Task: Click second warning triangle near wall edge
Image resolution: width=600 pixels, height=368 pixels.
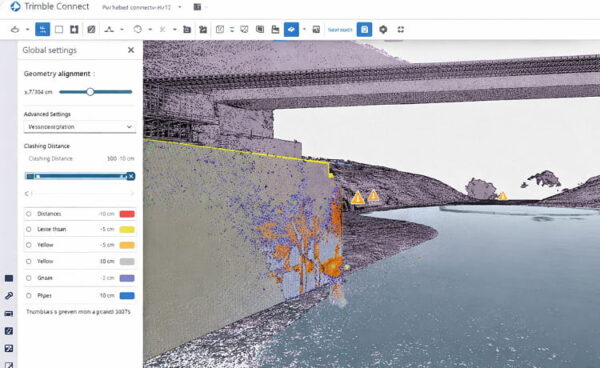Action: tap(373, 196)
